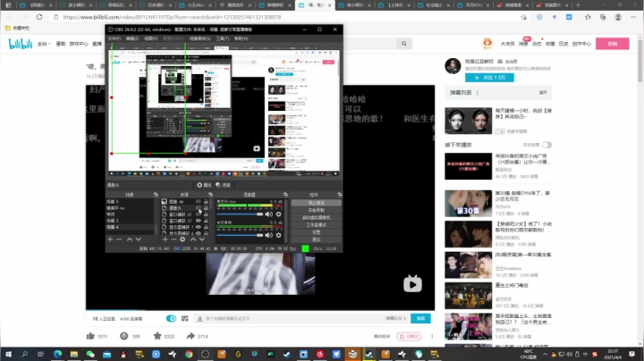Open the 视图(V) menu in OBS
This screenshot has width=644, height=361.
coord(151,38)
